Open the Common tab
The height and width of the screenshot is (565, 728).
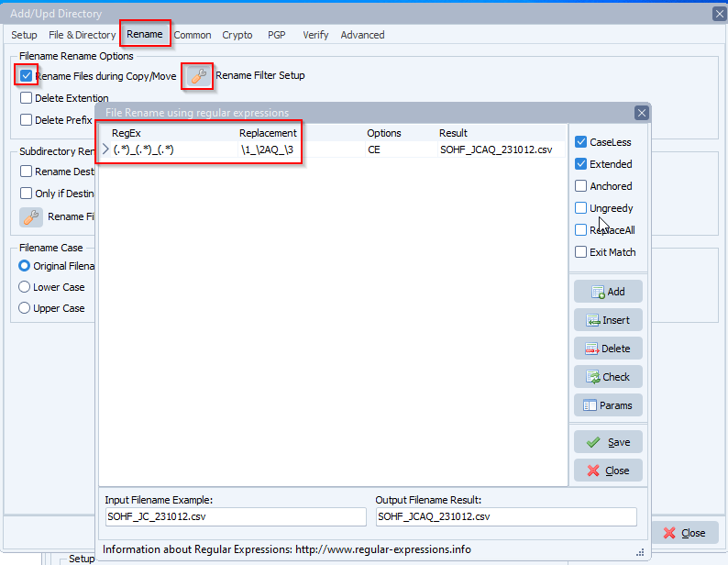(193, 35)
